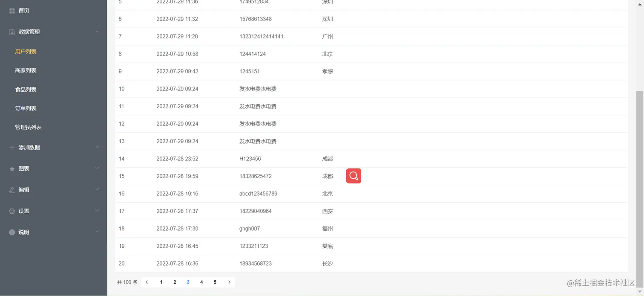Image resolution: width=644 pixels, height=296 pixels.
Task: Click the 共 100 条 total count
Action: click(127, 282)
